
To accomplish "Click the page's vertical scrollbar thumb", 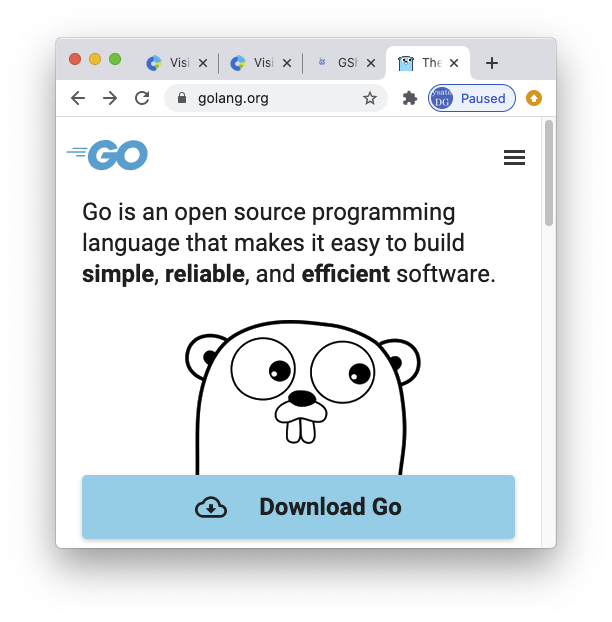I will pos(548,173).
